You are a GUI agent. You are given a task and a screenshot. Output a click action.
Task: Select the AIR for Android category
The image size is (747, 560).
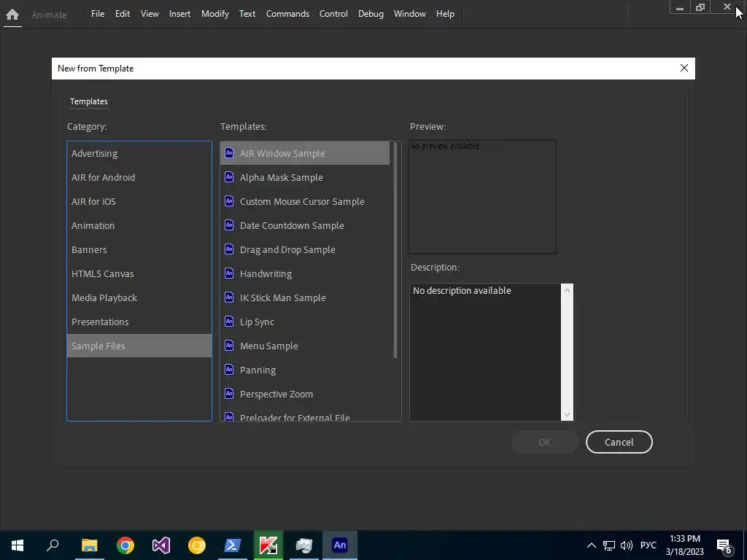tap(139, 177)
